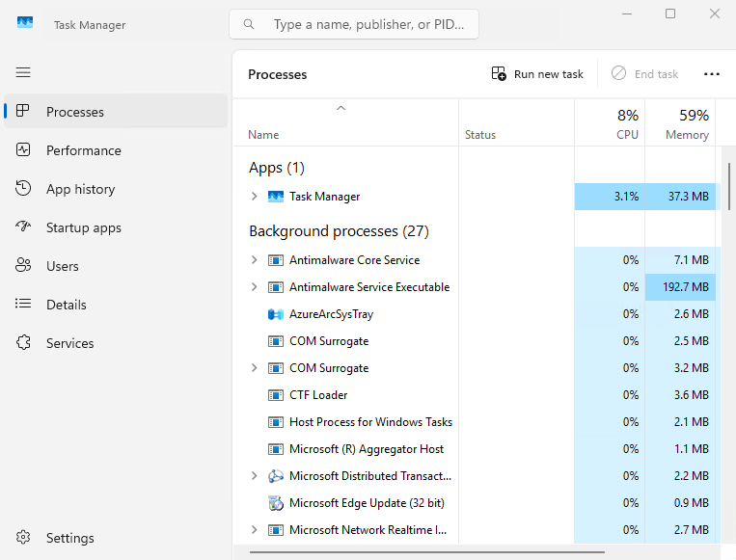The height and width of the screenshot is (560, 736).
Task: Switch to the Processes page
Action: [x=116, y=112]
